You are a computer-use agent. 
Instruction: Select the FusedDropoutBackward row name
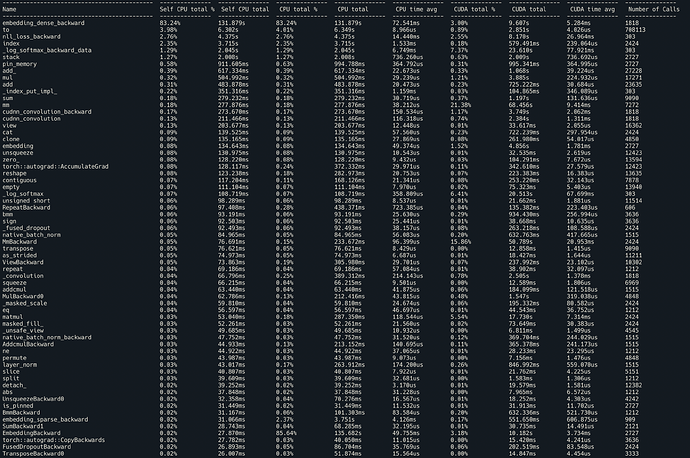coord(37,447)
